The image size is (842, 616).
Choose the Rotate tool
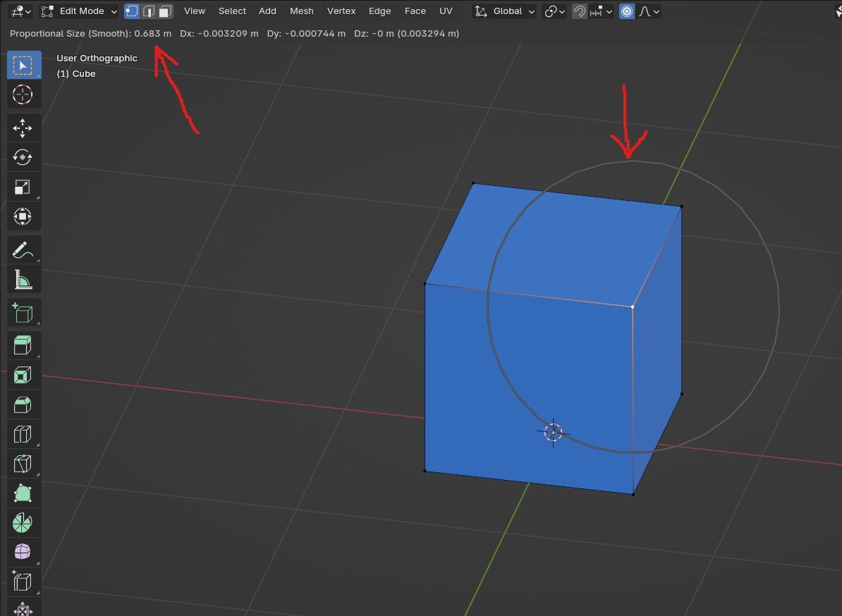click(x=24, y=157)
